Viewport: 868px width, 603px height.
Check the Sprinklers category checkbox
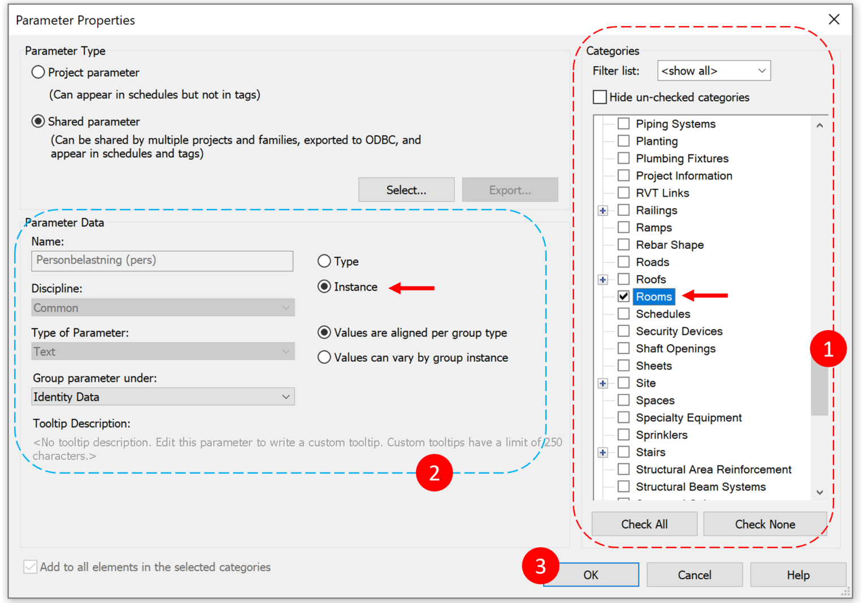(x=623, y=435)
